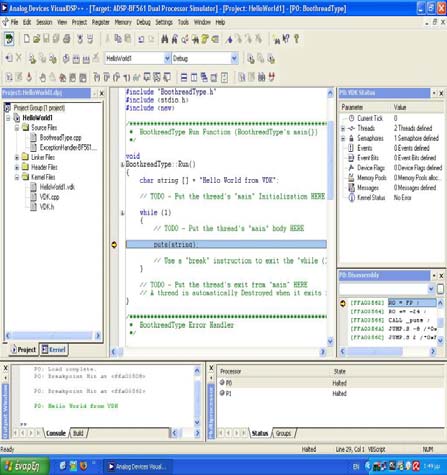
Task: Open the Debug configuration dropdown
Action: pos(234,59)
